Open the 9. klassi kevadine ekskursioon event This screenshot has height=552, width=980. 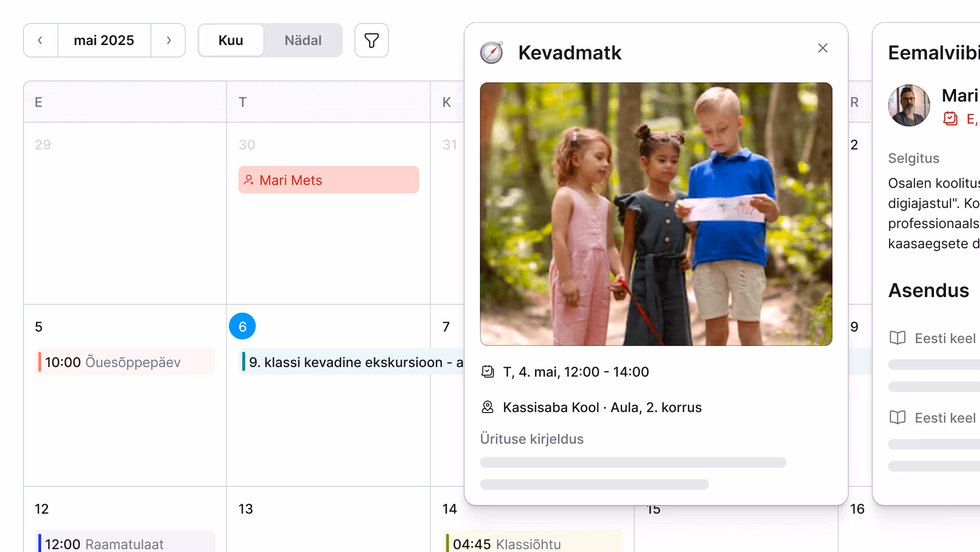pos(352,362)
